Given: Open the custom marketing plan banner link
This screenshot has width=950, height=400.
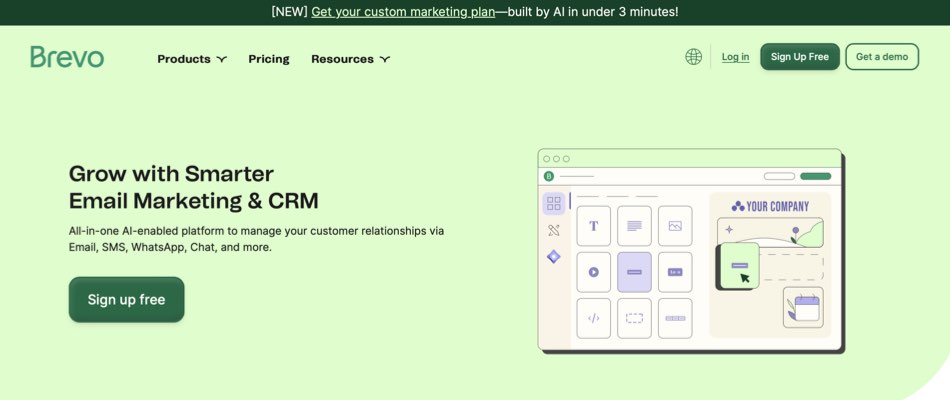Looking at the screenshot, I should click(x=403, y=12).
